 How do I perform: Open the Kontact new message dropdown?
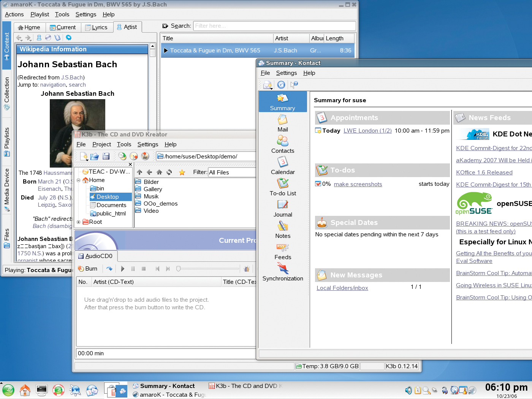(x=268, y=85)
